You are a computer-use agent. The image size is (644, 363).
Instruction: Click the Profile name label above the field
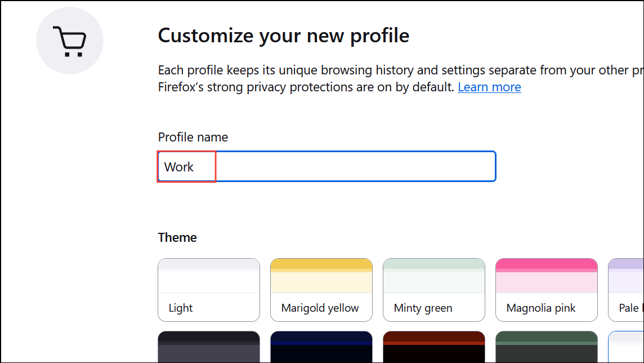coord(193,137)
